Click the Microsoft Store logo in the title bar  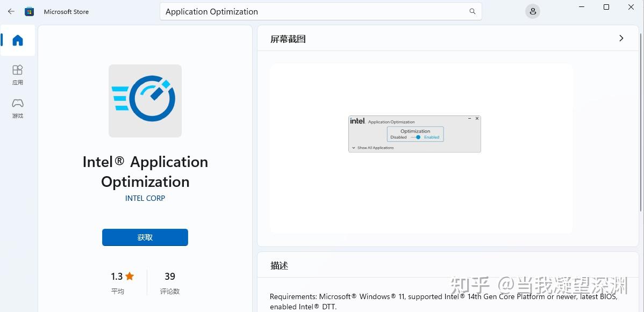coord(30,11)
